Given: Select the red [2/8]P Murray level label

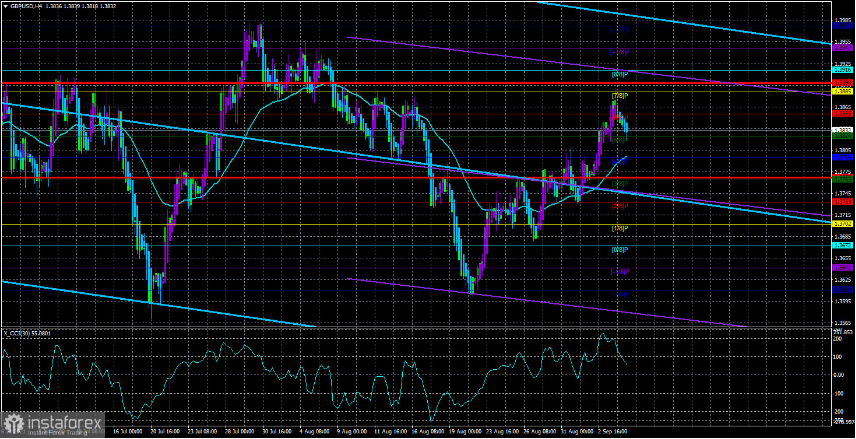Looking at the screenshot, I should (620, 206).
